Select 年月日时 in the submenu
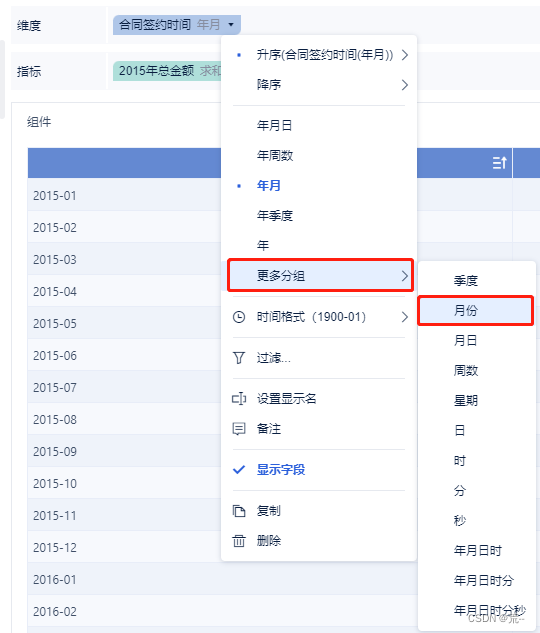Screen dimensions: 540x633 tap(476, 551)
